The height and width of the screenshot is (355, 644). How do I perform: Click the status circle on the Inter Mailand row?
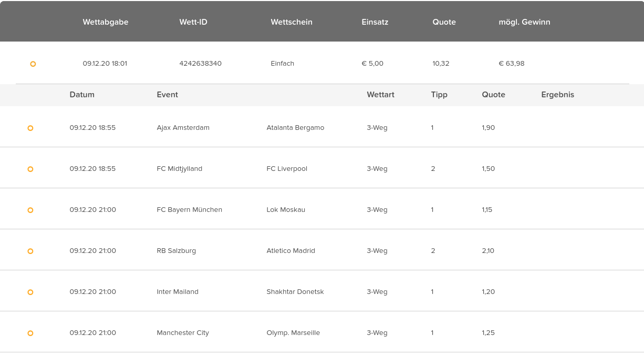tap(30, 292)
